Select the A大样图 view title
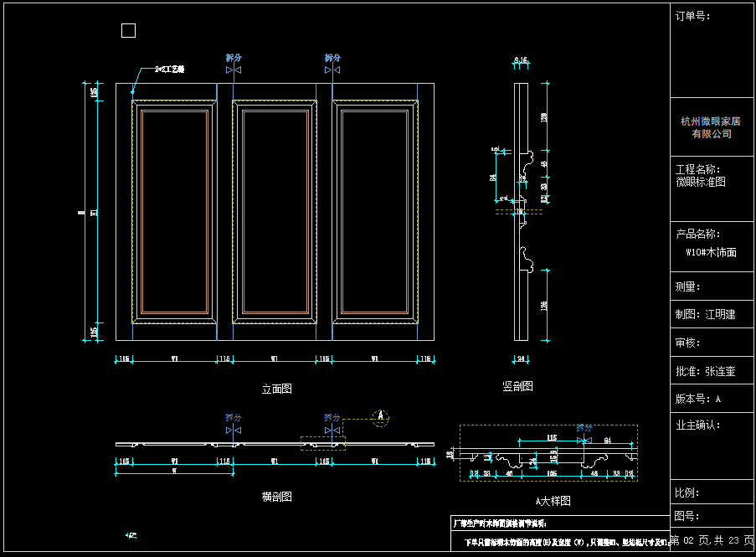 (x=553, y=501)
